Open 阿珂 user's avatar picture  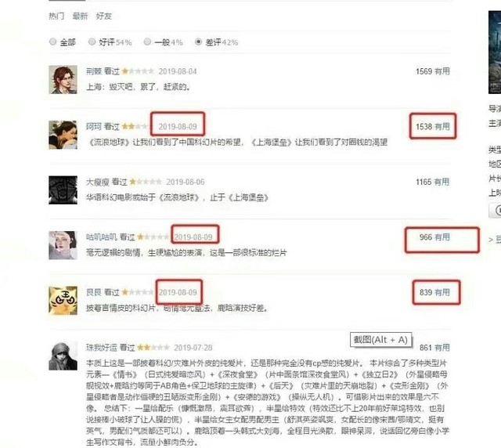tap(63, 135)
